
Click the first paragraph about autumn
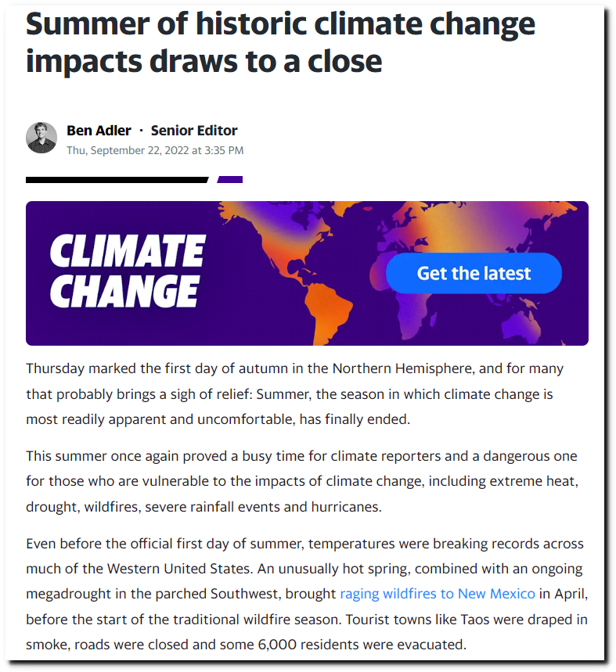[x=295, y=393]
